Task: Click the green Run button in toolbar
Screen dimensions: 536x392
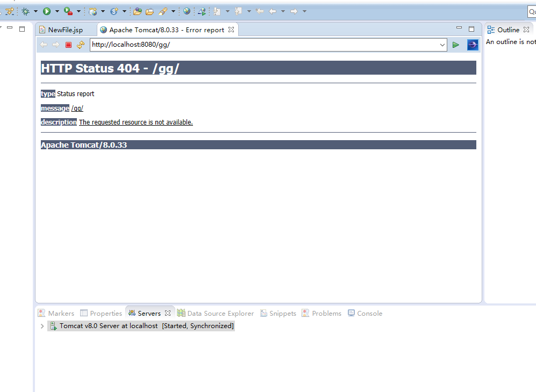Action: click(47, 11)
